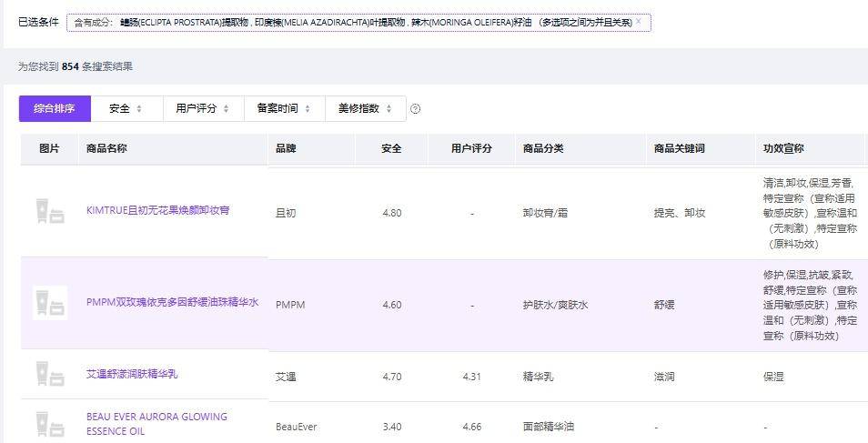Sort results by 用户评分
This screenshot has width=868, height=443.
click(197, 108)
